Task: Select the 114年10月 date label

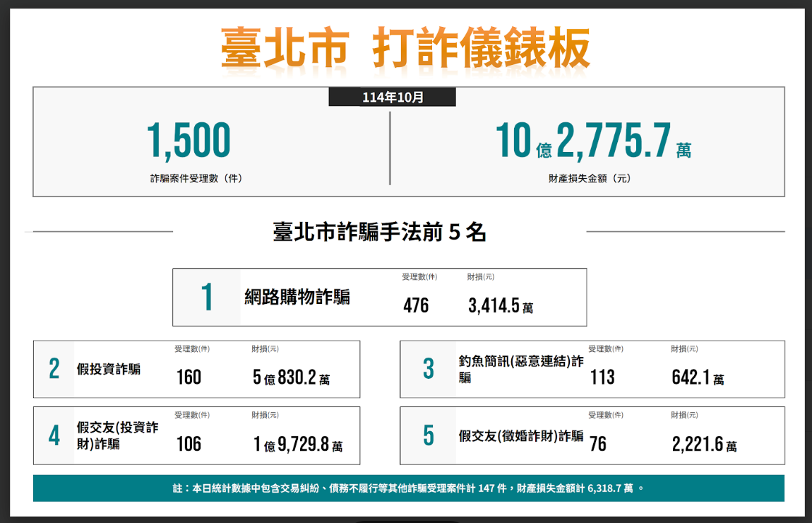Action: tap(393, 98)
